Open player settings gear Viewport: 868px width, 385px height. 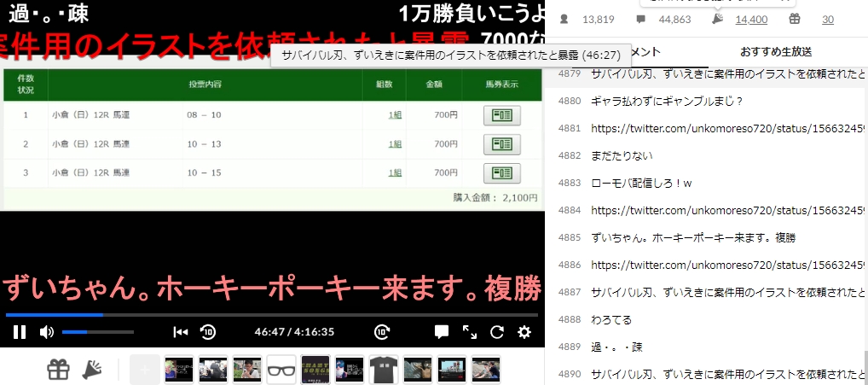pos(524,332)
